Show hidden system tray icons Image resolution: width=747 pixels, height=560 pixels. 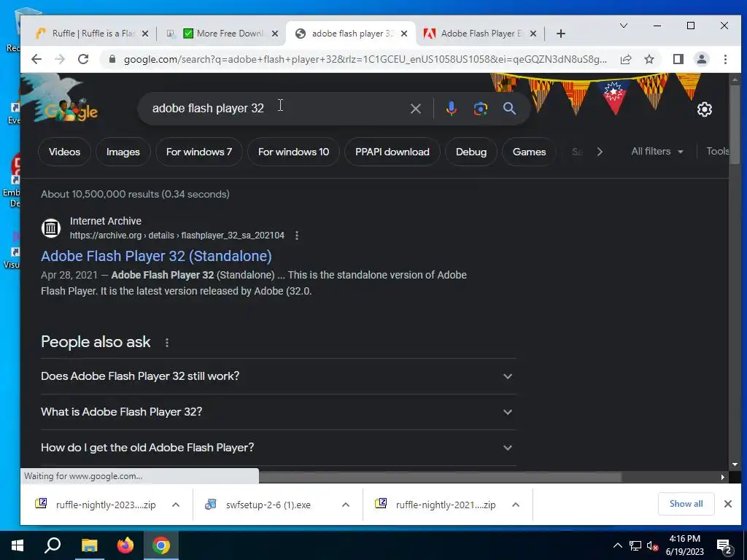(x=617, y=545)
